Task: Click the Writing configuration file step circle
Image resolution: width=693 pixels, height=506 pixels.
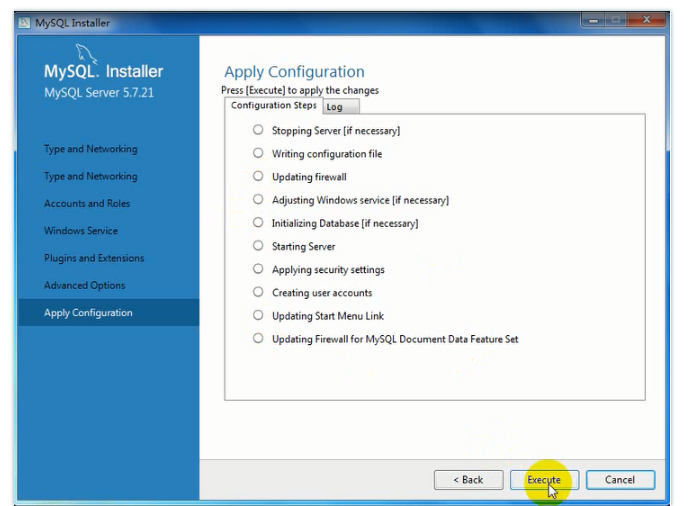Action: pos(258,153)
